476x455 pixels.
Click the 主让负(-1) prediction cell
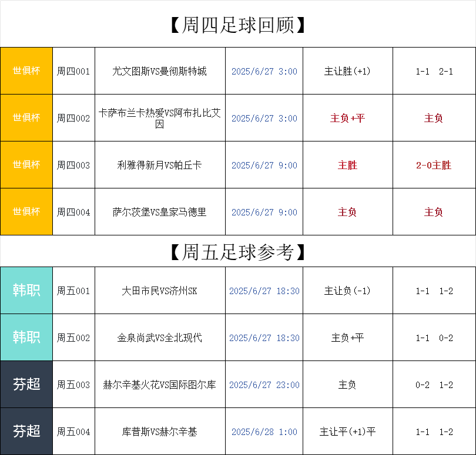click(x=348, y=290)
